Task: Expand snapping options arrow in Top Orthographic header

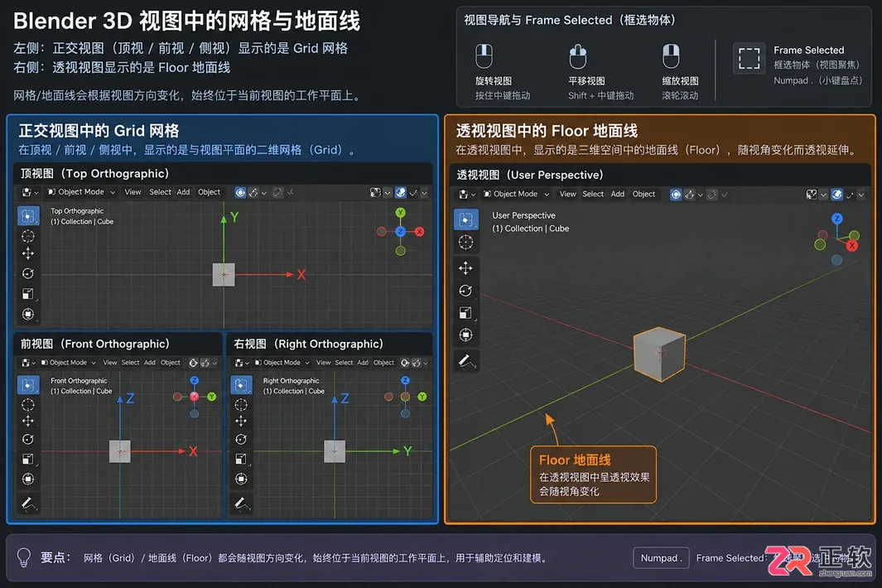Action: point(264,193)
